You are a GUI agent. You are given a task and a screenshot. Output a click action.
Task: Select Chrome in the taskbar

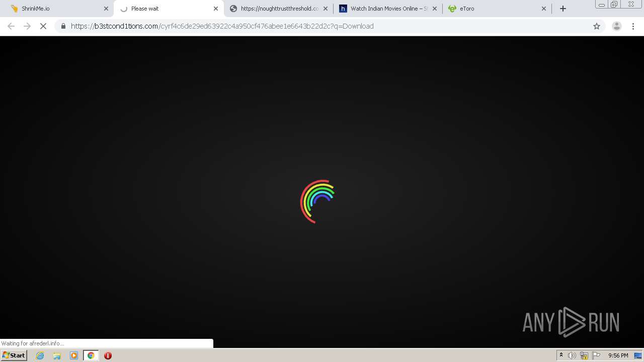91,355
